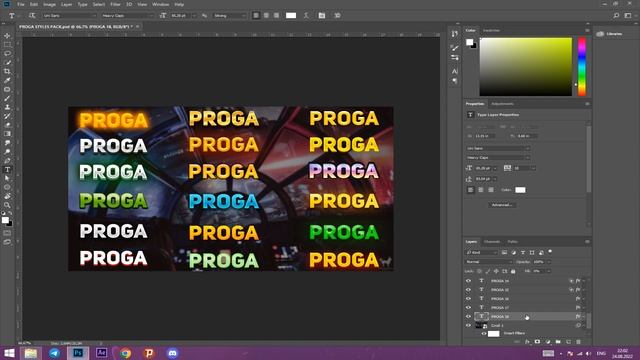Click the 3D text button in options bar
The height and width of the screenshot is (360, 640).
click(x=337, y=16)
